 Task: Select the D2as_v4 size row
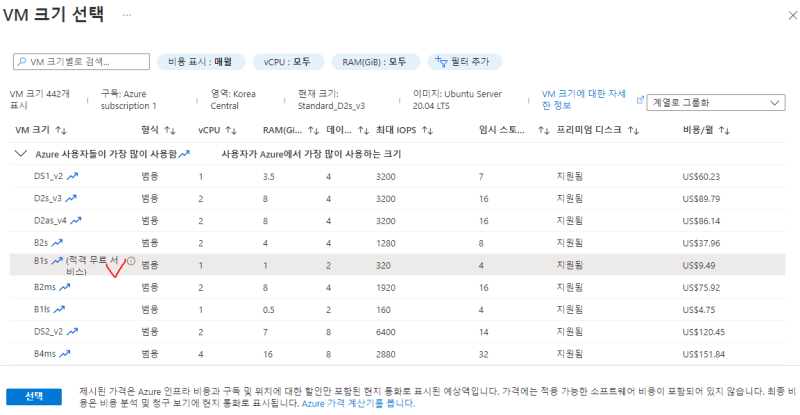397,221
